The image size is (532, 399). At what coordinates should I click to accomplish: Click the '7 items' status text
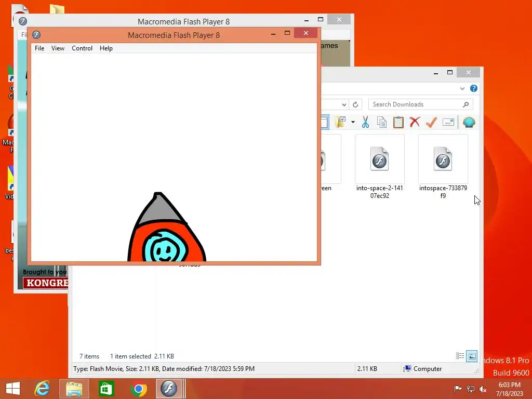click(x=89, y=356)
